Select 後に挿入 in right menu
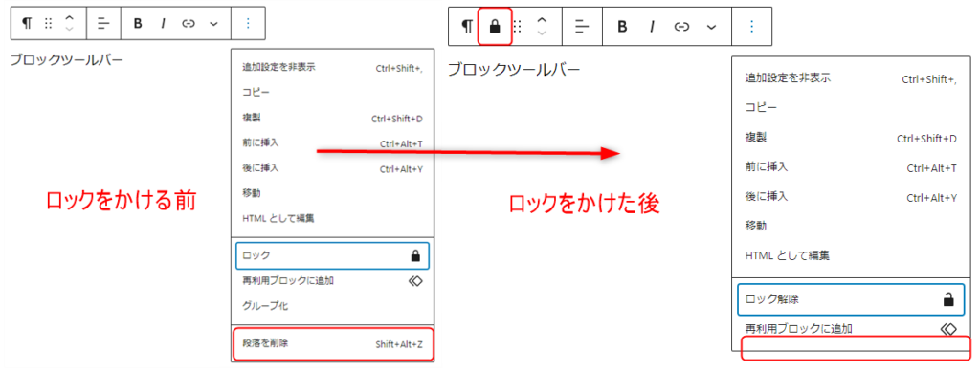This screenshot has height=372, width=980. coord(850,197)
